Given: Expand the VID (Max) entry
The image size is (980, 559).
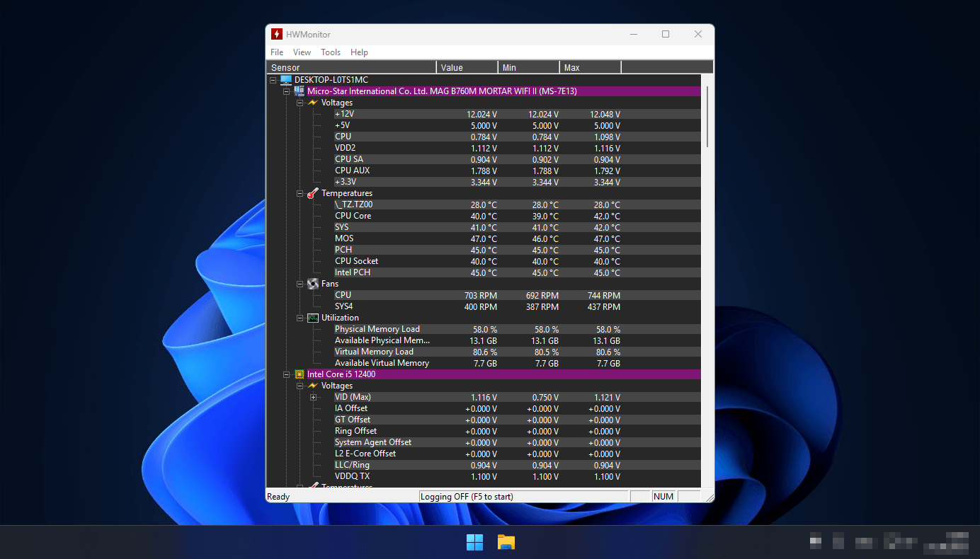Looking at the screenshot, I should 313,397.
